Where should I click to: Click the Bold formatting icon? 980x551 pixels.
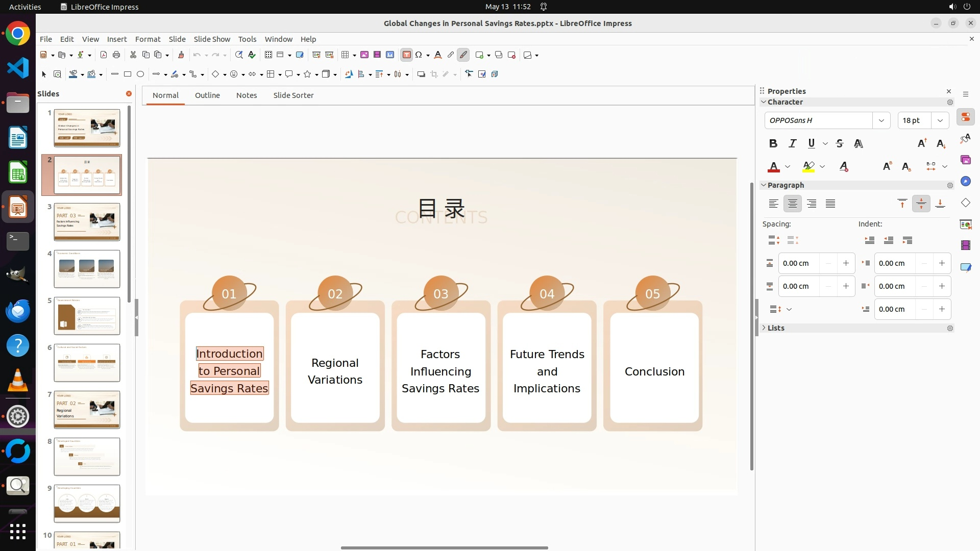click(x=773, y=143)
